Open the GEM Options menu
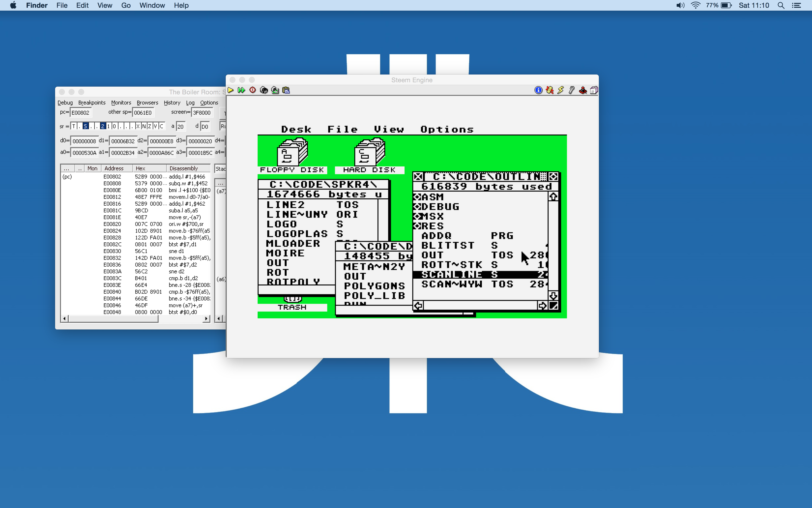The image size is (812, 508). click(x=447, y=129)
